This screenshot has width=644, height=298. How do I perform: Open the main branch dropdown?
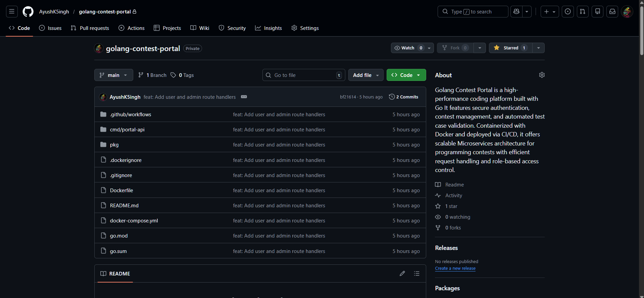coord(113,75)
